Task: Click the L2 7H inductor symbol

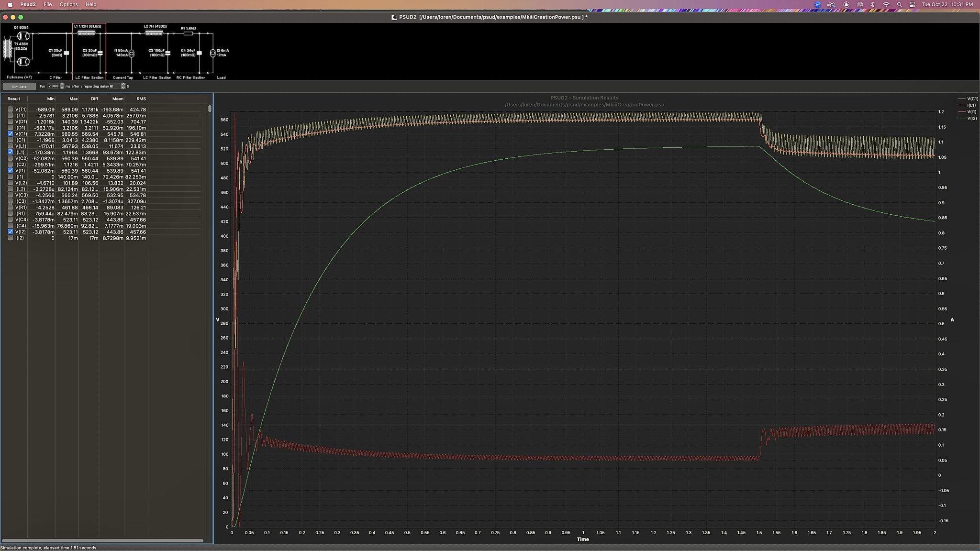Action: coord(154,33)
